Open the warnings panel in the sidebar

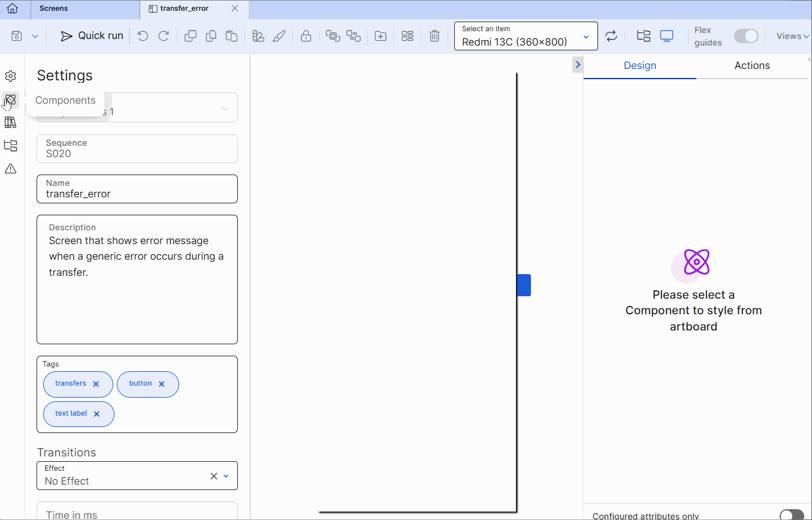coord(10,169)
